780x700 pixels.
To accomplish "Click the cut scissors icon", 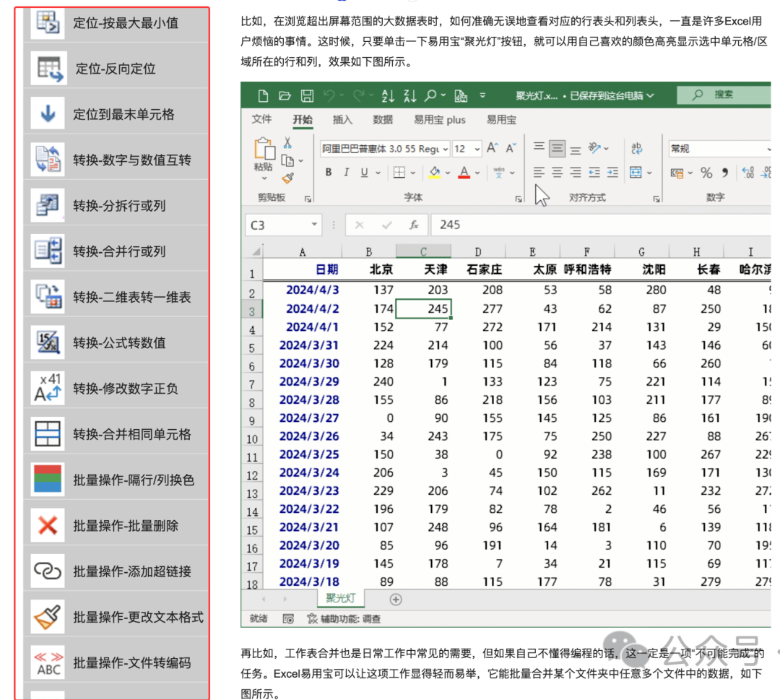I will point(287,143).
